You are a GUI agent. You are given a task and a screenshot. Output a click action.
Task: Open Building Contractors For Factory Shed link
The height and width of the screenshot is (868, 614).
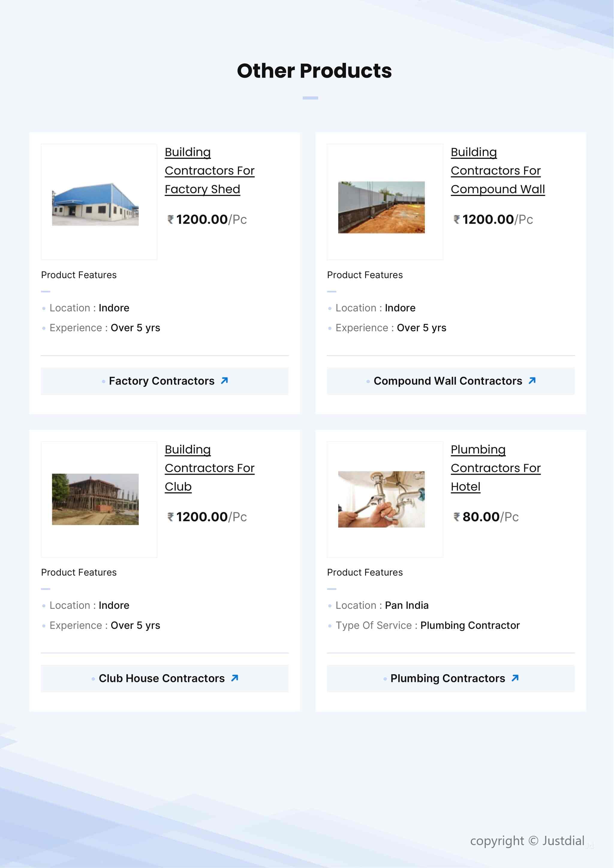click(210, 171)
